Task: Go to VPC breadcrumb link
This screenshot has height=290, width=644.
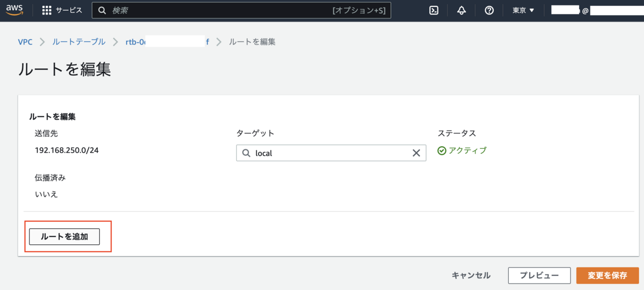Action: pos(25,41)
